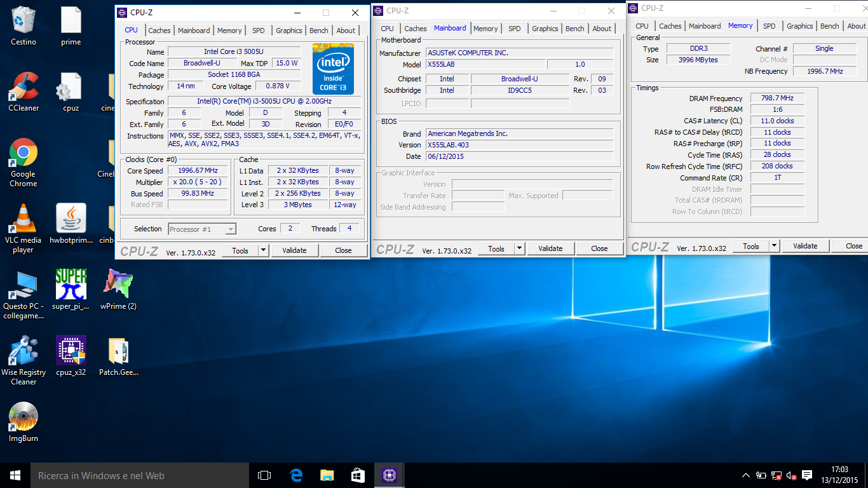
Task: Click Tools button in CPU window
Action: pyautogui.click(x=240, y=250)
